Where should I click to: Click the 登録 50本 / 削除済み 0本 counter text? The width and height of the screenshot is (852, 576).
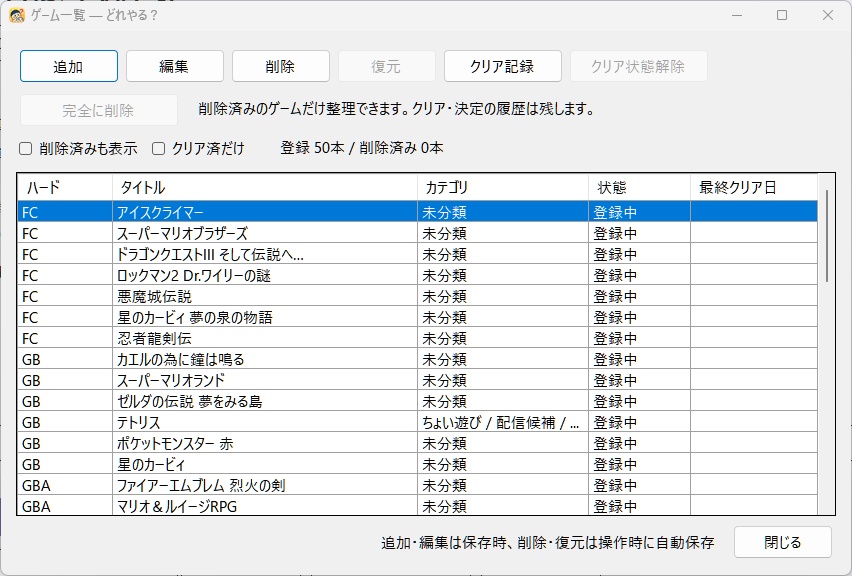pyautogui.click(x=362, y=148)
